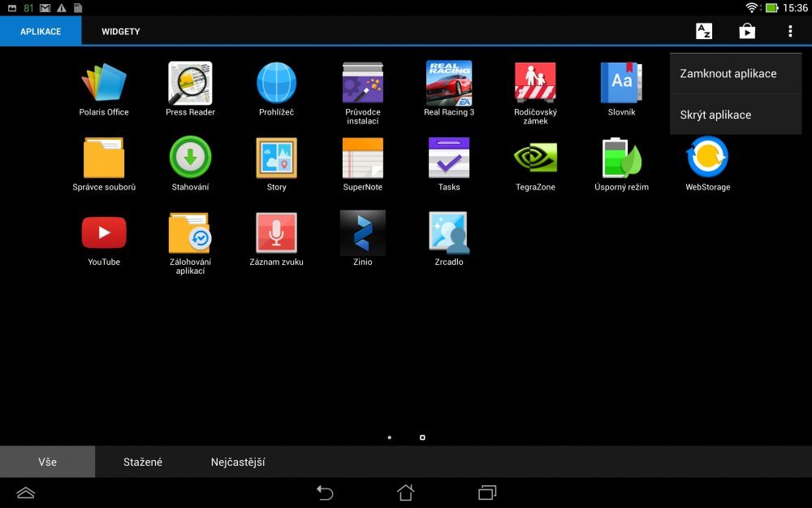This screenshot has width=812, height=508.
Task: Show only Stažené apps
Action: click(142, 461)
